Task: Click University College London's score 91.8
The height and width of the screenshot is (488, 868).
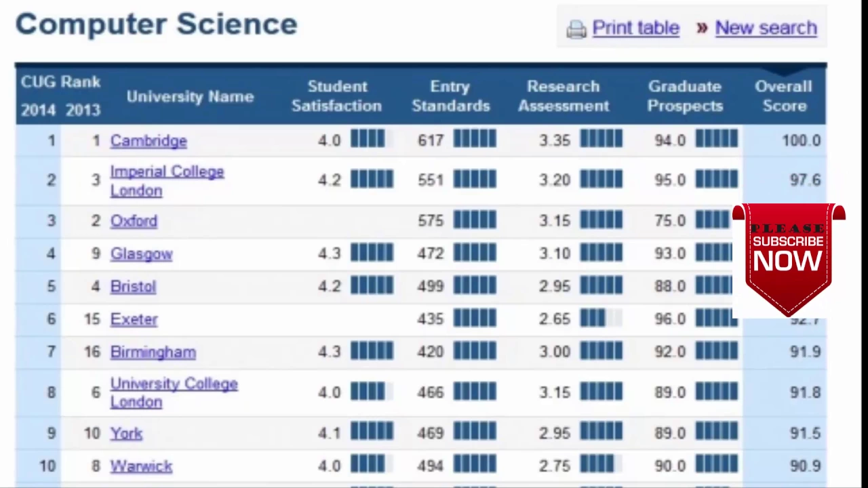Action: (805, 392)
